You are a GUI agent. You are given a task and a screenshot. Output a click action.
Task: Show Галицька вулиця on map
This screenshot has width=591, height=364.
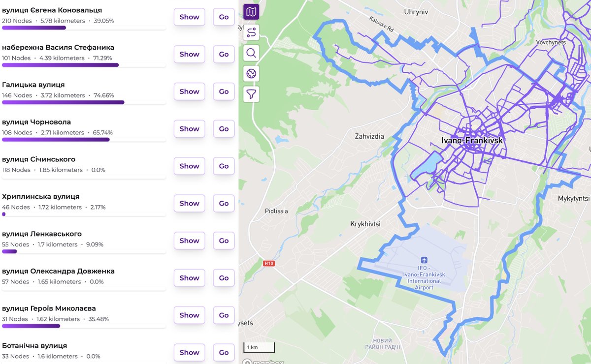(x=189, y=91)
